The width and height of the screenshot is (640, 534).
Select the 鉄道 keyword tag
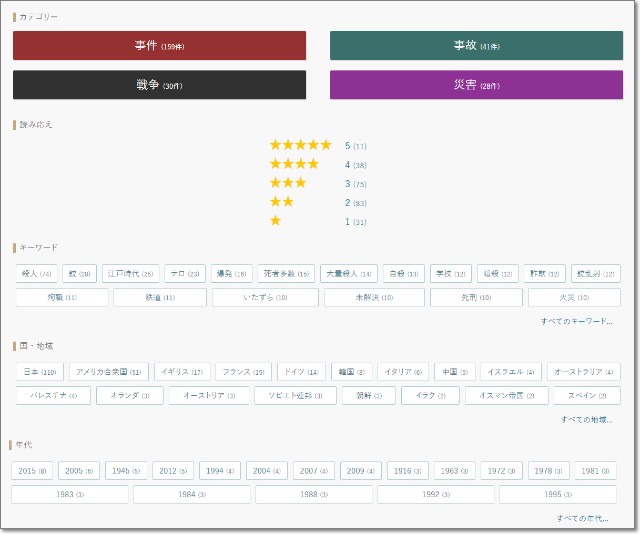(160, 297)
